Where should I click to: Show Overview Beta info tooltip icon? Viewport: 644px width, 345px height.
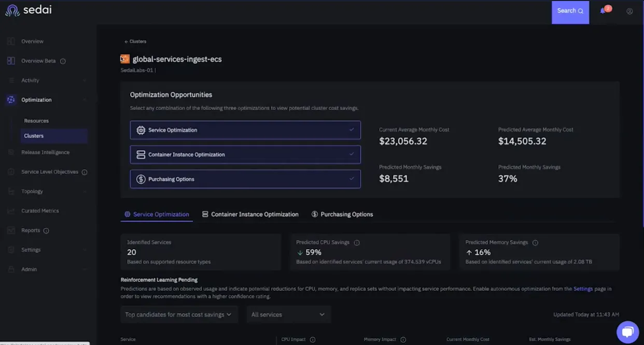click(63, 61)
